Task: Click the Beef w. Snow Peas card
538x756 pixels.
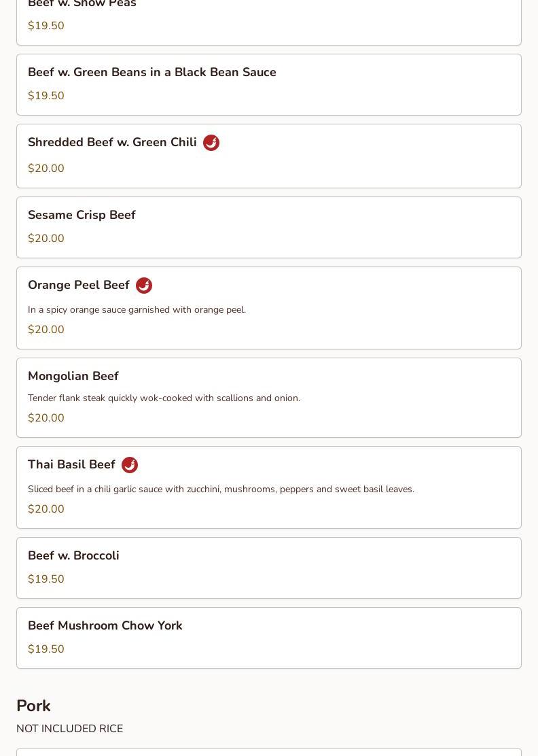Action: (x=269, y=20)
